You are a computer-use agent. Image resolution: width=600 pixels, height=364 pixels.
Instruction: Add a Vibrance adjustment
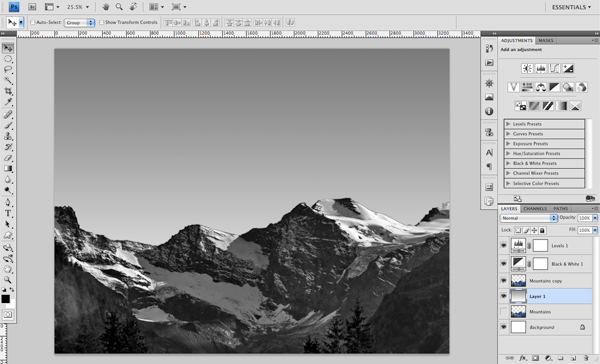tap(514, 87)
